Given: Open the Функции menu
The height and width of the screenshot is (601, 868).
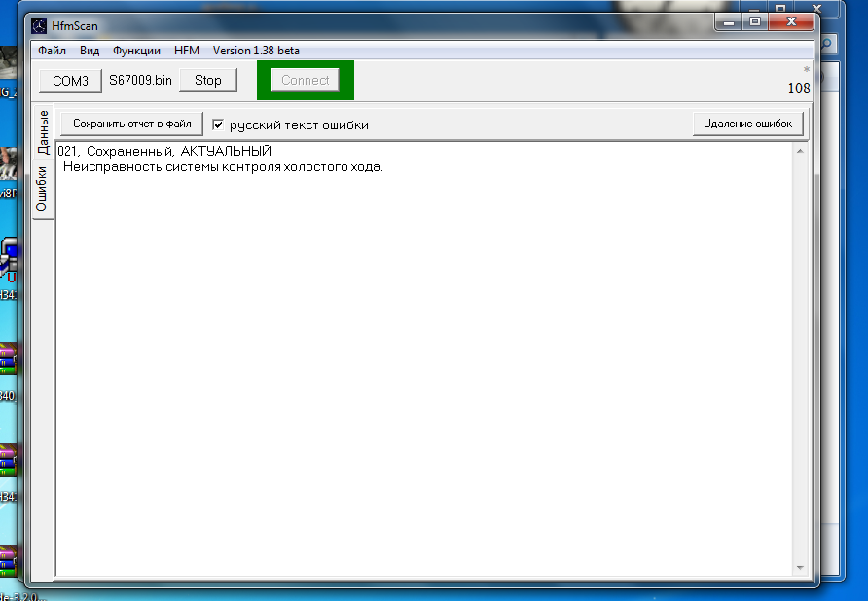Looking at the screenshot, I should [136, 51].
